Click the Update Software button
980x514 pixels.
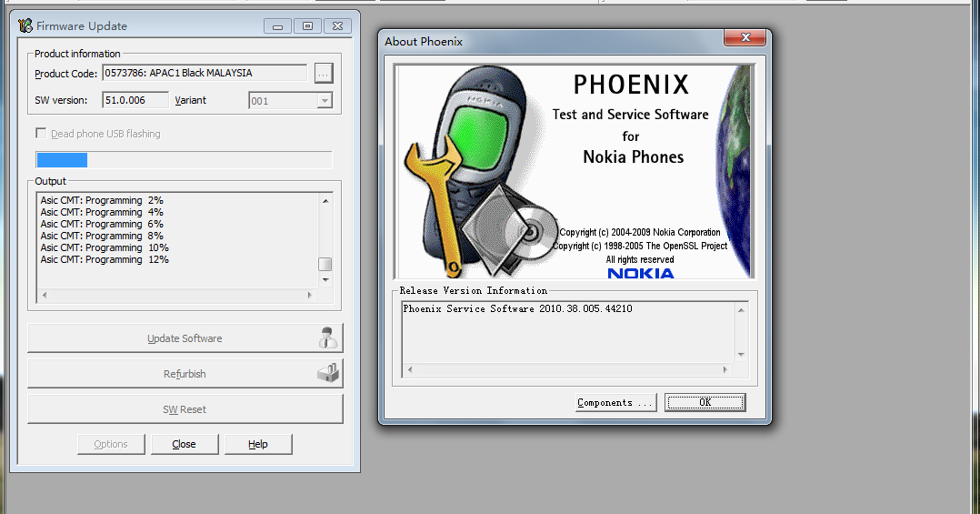coord(185,338)
